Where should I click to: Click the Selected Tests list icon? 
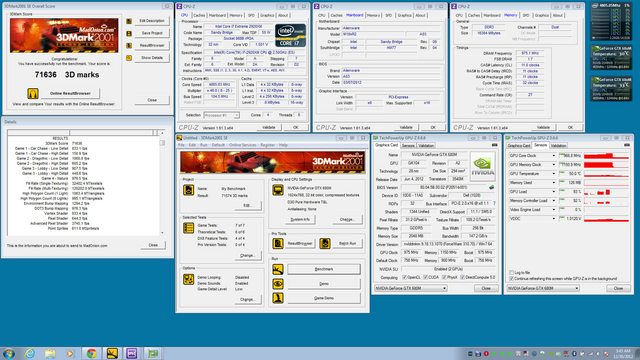point(188,228)
